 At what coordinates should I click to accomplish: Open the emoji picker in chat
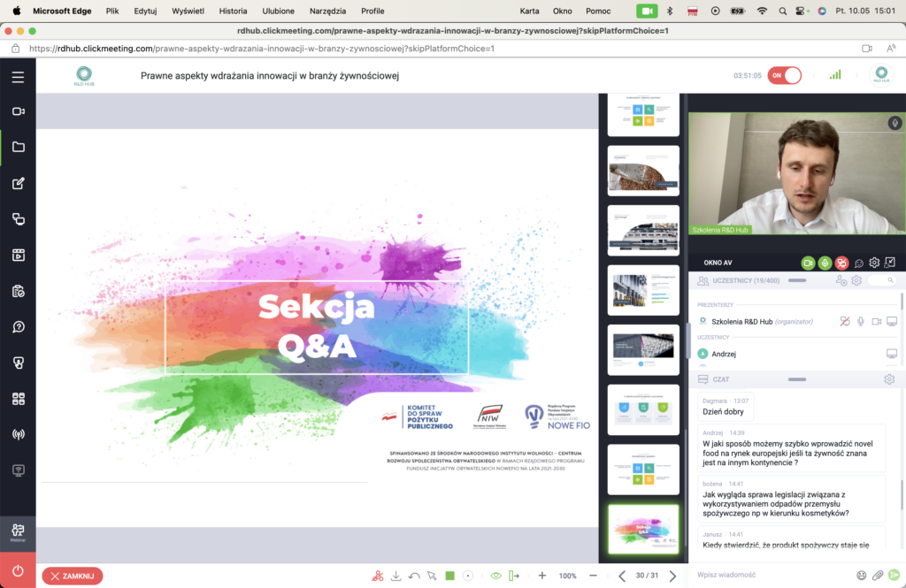click(861, 575)
